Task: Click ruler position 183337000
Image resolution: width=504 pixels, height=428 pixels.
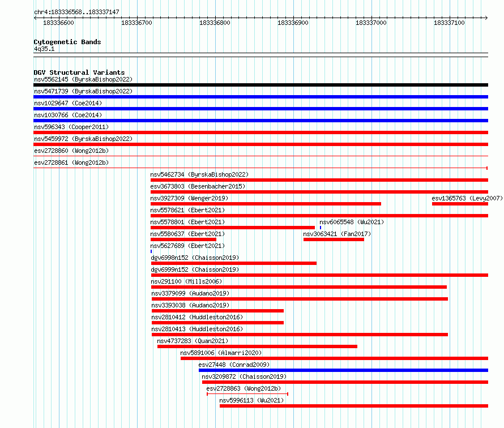Action: coord(371,23)
